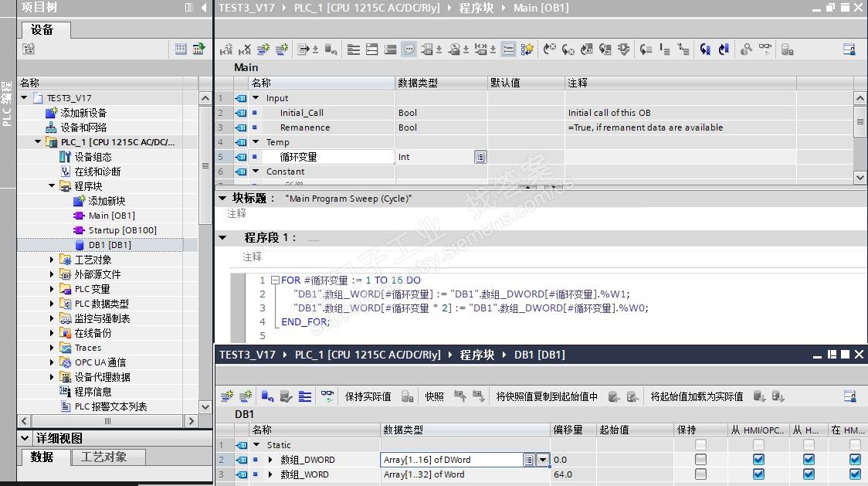This screenshot has height=486, width=868.
Task: Collapse the 程序段 1 network
Action: click(222, 238)
